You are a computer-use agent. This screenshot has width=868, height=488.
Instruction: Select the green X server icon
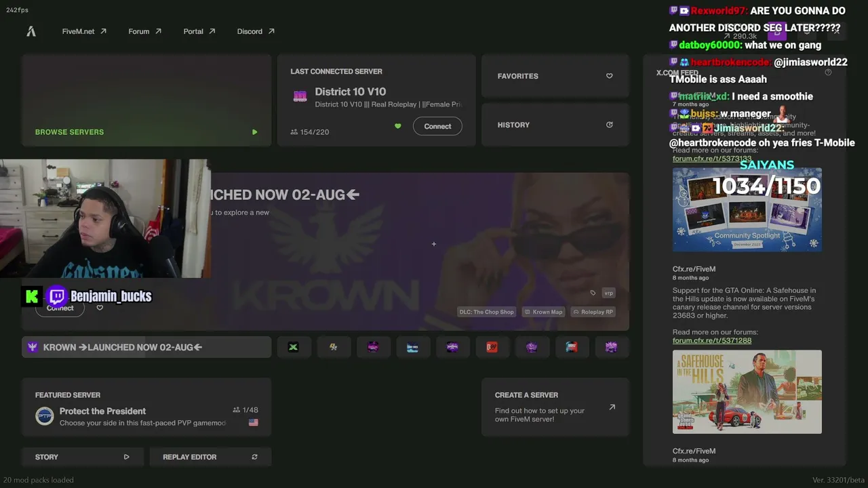coord(293,347)
